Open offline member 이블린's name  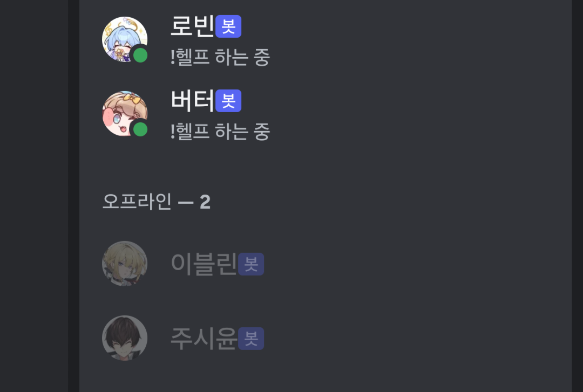pos(204,264)
